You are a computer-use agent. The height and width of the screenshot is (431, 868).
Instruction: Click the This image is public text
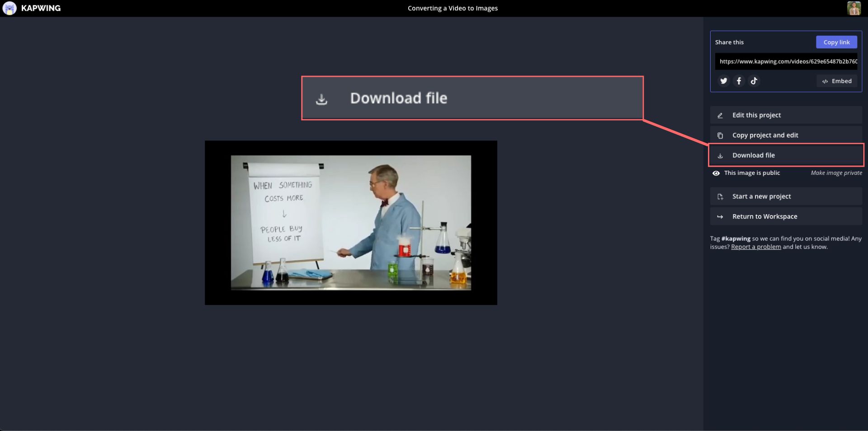(752, 173)
